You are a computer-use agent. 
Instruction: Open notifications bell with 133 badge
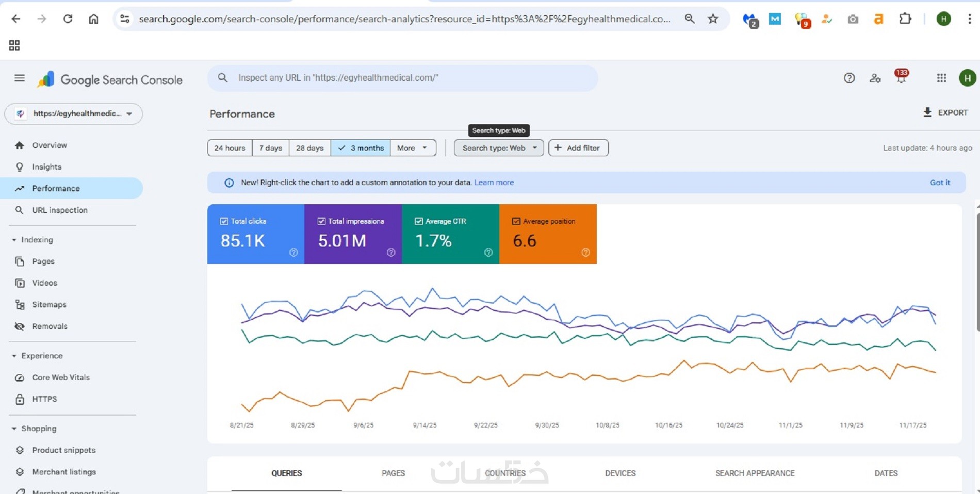(901, 78)
